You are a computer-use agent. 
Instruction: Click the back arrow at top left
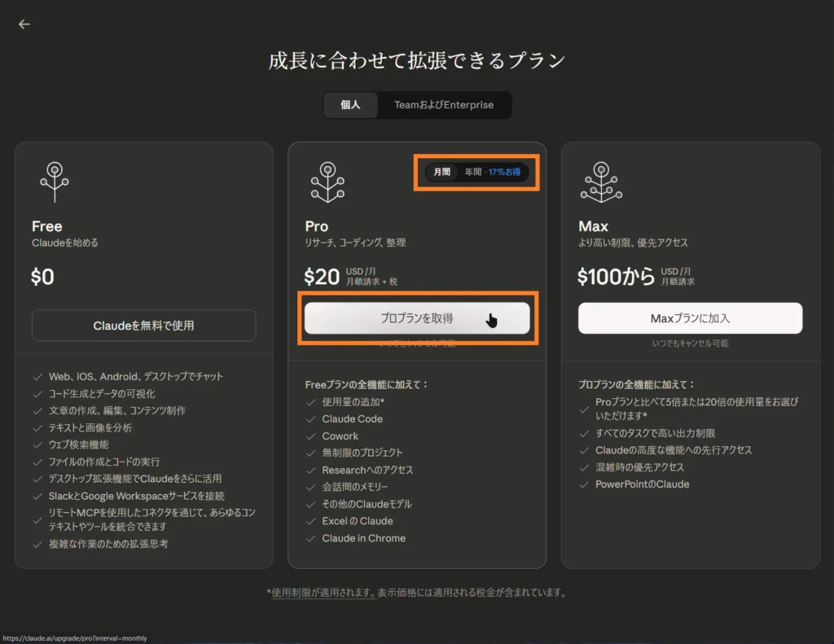point(24,24)
